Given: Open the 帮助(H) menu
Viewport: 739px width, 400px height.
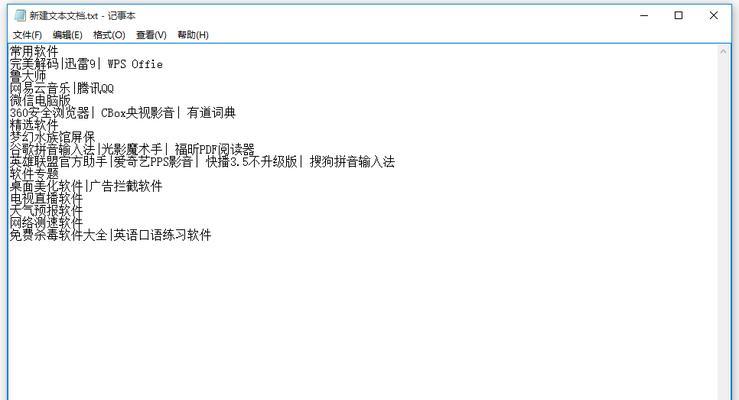Looking at the screenshot, I should click(193, 35).
